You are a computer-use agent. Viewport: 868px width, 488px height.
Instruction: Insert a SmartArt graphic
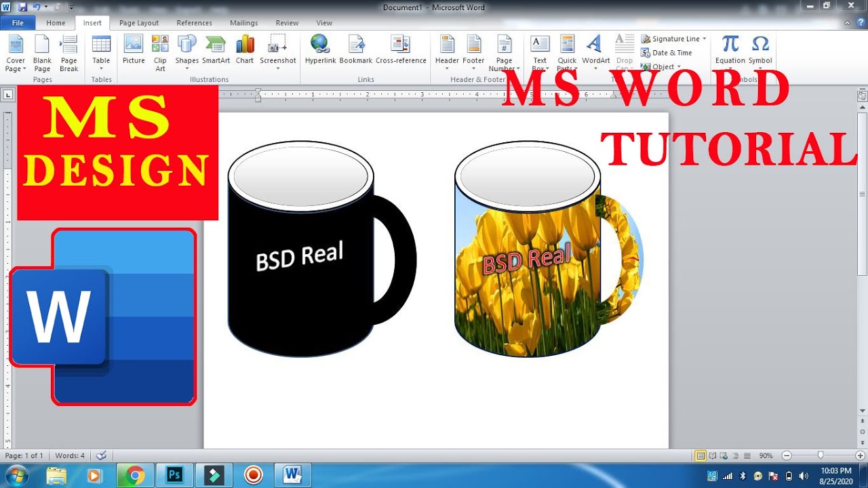point(216,51)
